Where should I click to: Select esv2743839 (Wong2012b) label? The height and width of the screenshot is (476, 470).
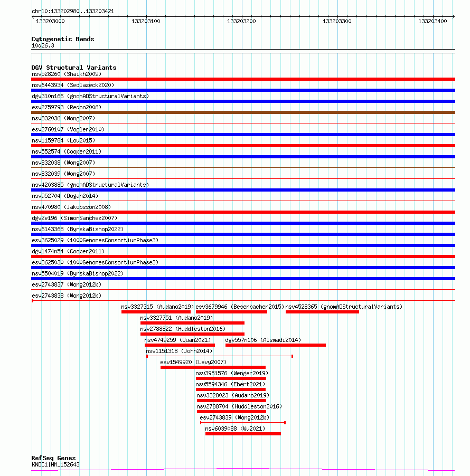234,417
